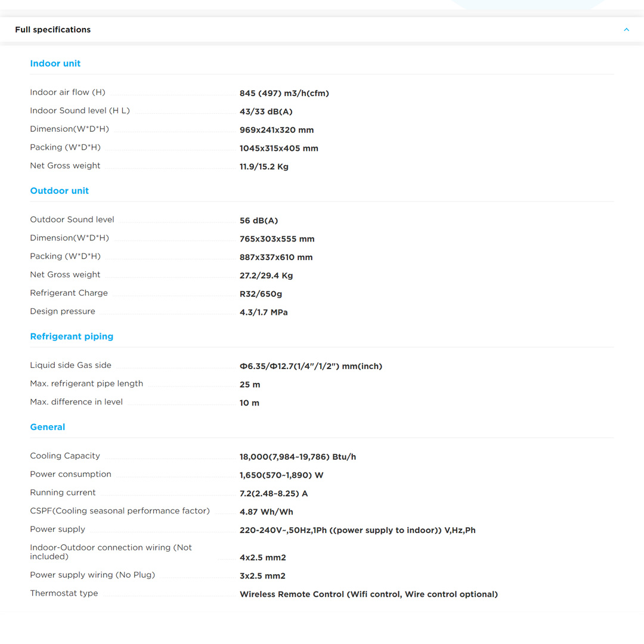This screenshot has height=644, width=644.
Task: Click the Full specifications header title
Action: coord(53,30)
